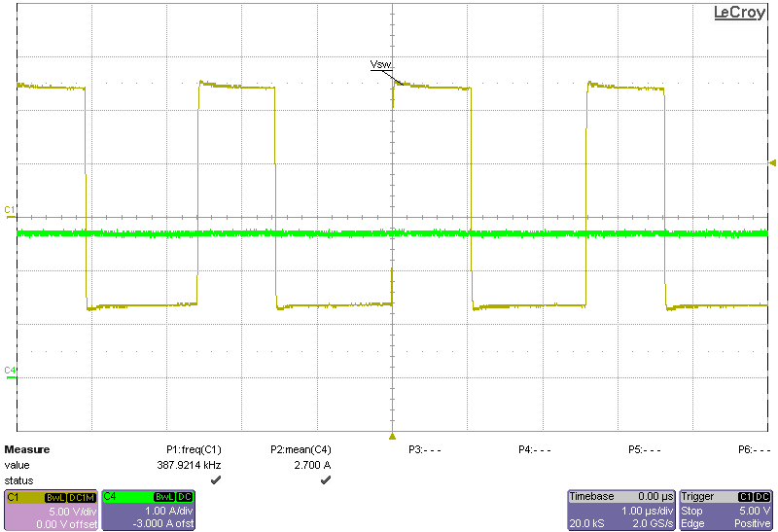Select the trigger level arrow on right edge

pos(771,162)
